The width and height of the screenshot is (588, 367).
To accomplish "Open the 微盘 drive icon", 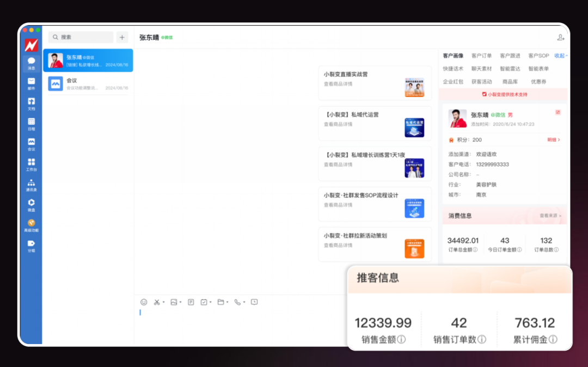I will (x=31, y=203).
